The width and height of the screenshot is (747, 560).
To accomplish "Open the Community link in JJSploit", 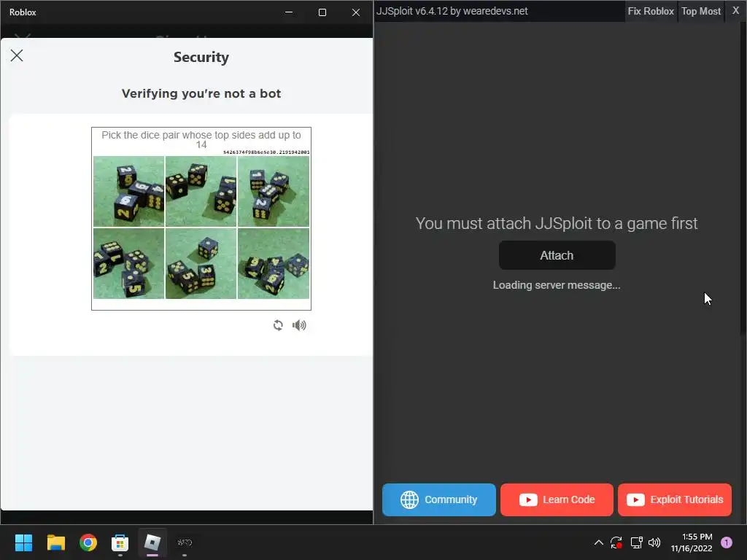I will [x=438, y=499].
